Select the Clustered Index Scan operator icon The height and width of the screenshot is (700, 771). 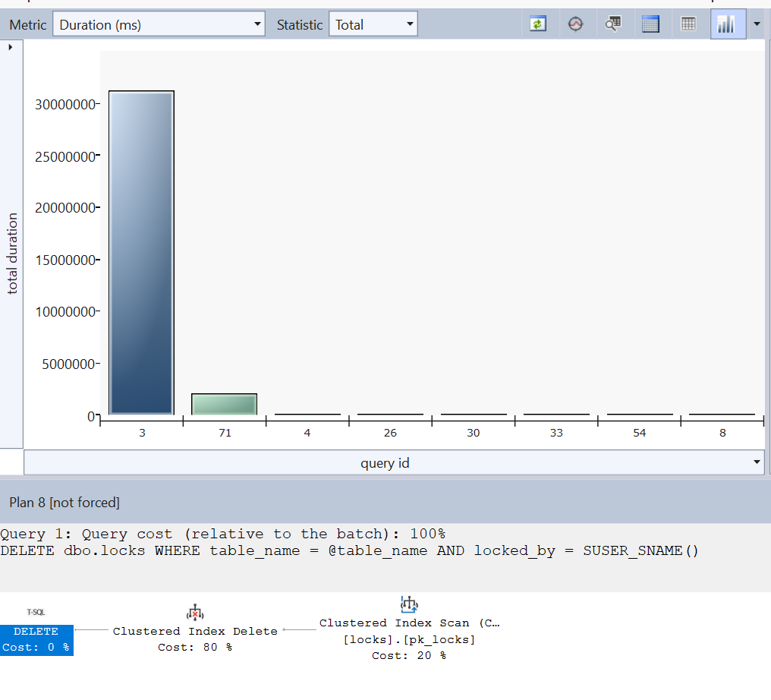pos(409,604)
